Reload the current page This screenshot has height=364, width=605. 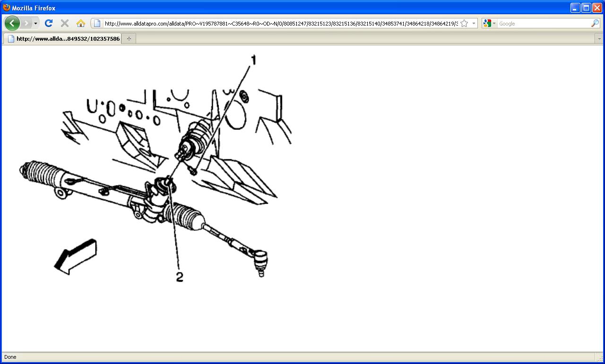49,23
